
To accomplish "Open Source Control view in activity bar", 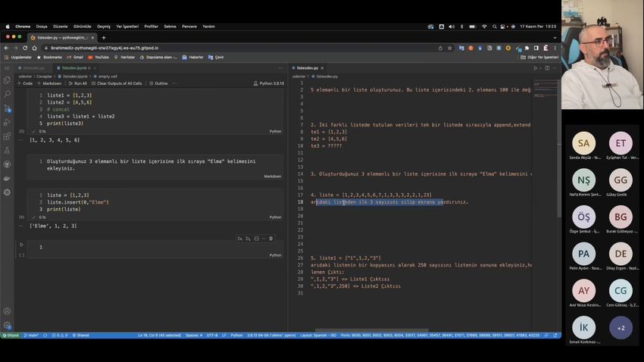I will (7, 108).
